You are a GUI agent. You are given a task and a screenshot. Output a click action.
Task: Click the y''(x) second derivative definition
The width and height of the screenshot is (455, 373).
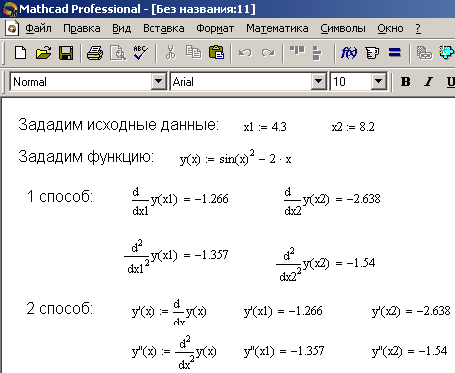coord(174,353)
